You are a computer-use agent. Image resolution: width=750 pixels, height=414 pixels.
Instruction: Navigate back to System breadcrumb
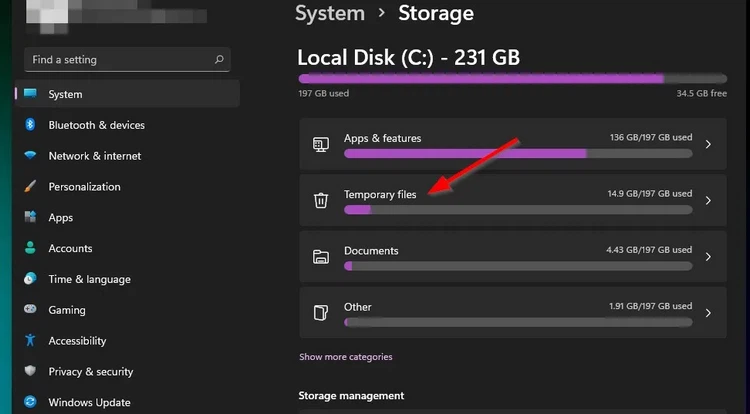[x=330, y=14]
